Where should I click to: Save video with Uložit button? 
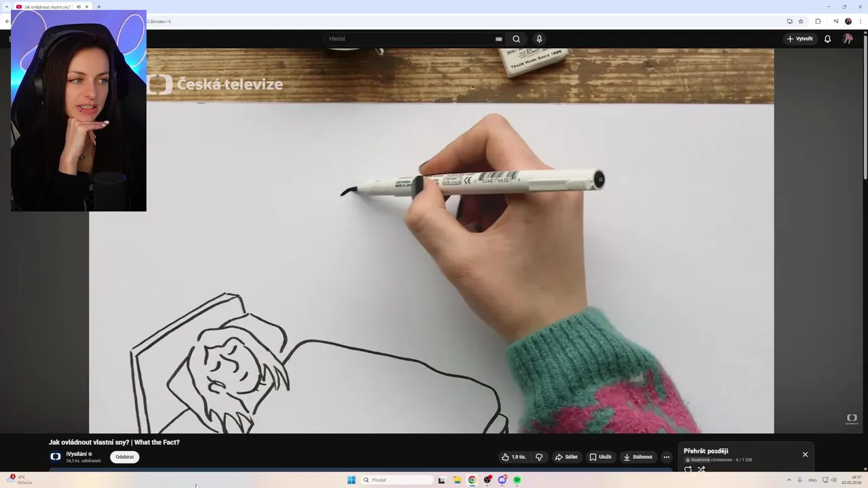600,457
